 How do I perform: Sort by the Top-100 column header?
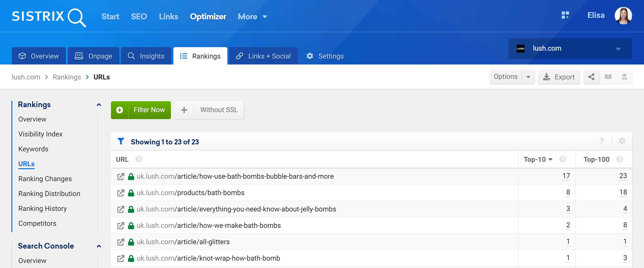tap(596, 159)
